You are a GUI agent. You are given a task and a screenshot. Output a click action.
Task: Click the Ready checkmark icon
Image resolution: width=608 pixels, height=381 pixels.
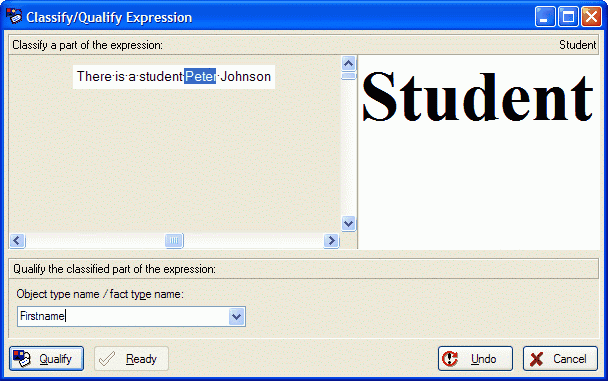pos(107,359)
